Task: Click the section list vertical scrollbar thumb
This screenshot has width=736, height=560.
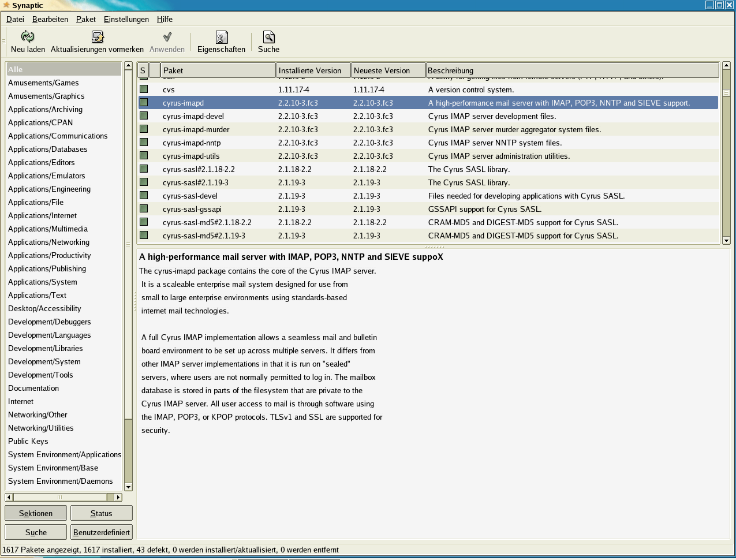Action: tap(128, 244)
